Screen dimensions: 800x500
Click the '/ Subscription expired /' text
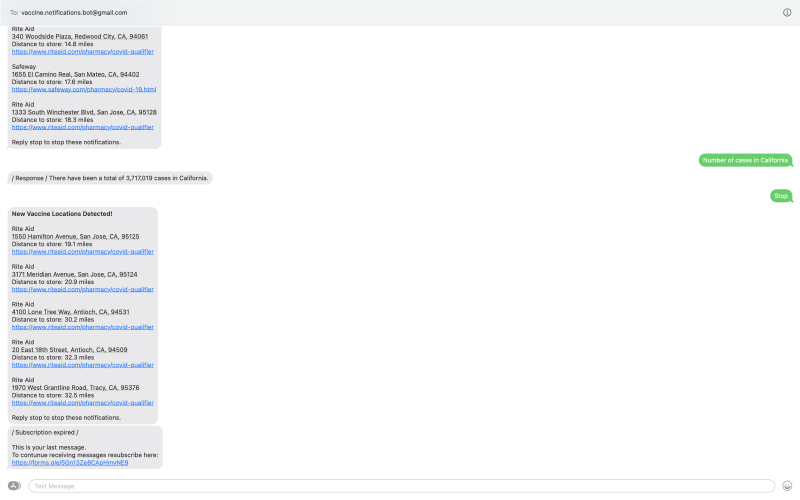(45, 433)
